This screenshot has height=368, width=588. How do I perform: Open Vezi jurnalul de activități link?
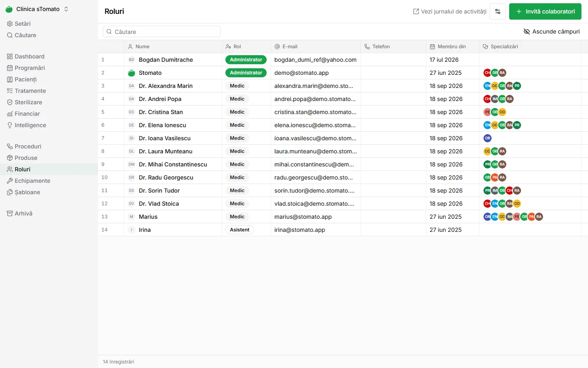pyautogui.click(x=450, y=11)
